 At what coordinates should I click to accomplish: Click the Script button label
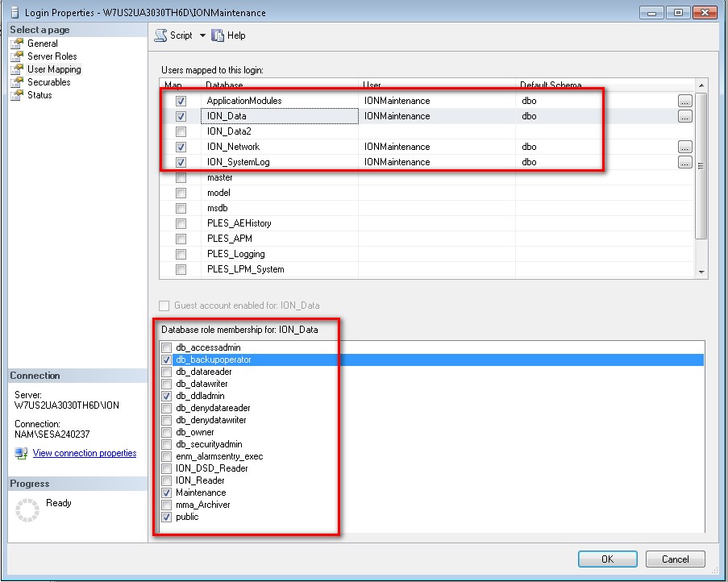[181, 35]
